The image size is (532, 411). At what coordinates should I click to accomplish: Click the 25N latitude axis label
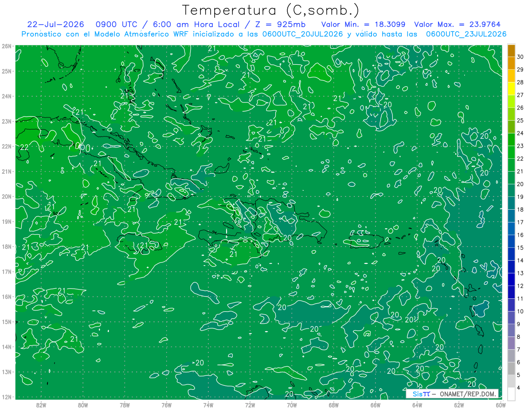tap(6, 71)
